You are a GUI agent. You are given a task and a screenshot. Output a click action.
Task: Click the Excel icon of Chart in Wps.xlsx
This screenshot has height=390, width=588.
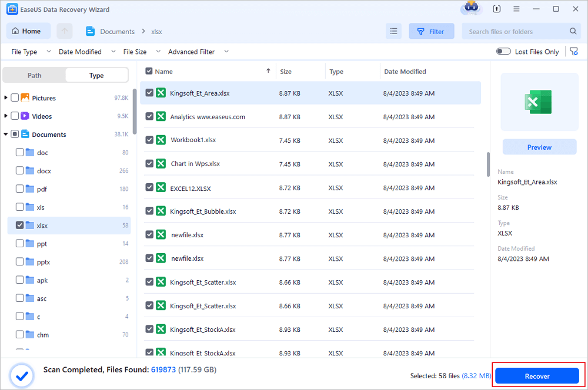161,164
